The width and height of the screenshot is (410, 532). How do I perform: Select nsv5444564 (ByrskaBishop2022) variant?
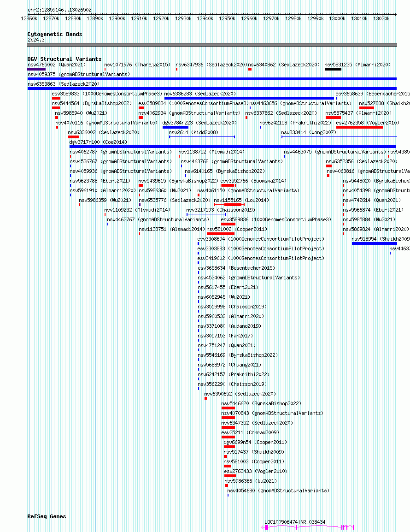pyautogui.click(x=92, y=103)
